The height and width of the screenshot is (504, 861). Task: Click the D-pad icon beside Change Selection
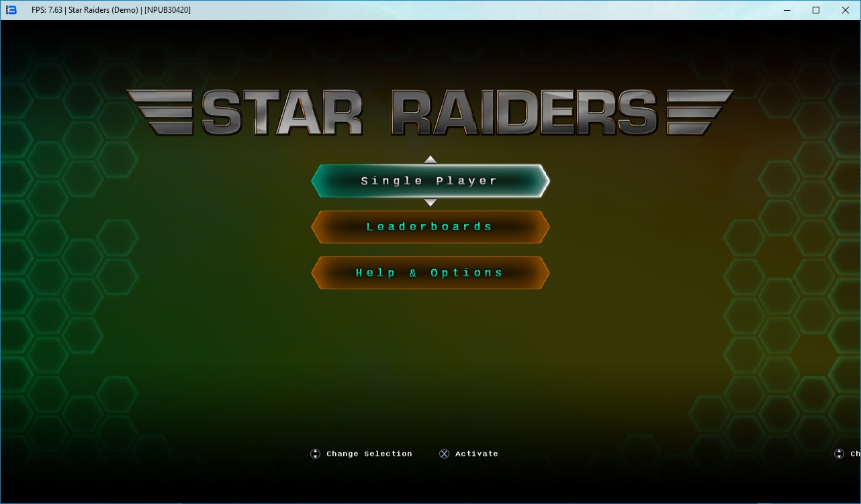click(315, 454)
